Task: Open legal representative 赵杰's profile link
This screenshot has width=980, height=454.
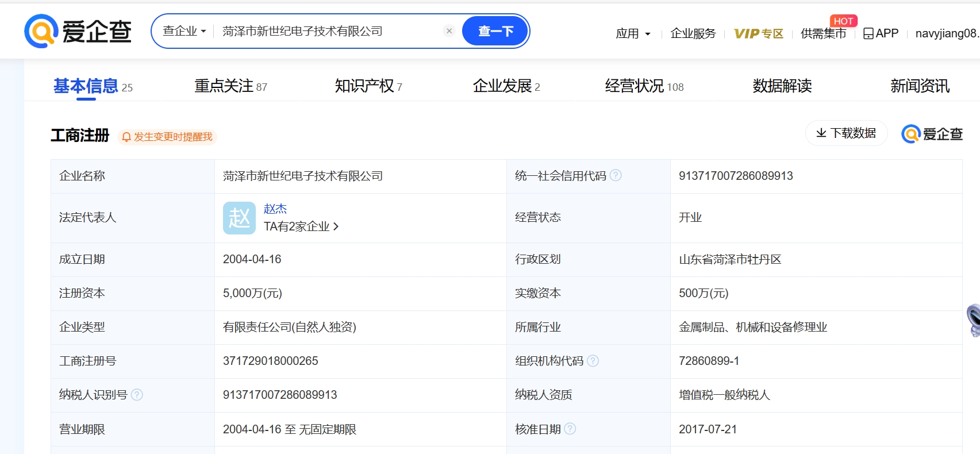Action: tap(275, 209)
